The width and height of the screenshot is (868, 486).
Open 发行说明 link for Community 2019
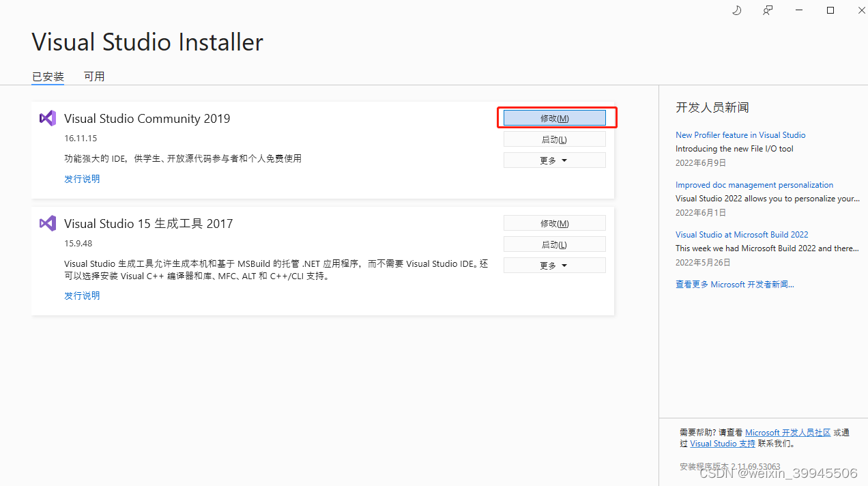click(82, 179)
